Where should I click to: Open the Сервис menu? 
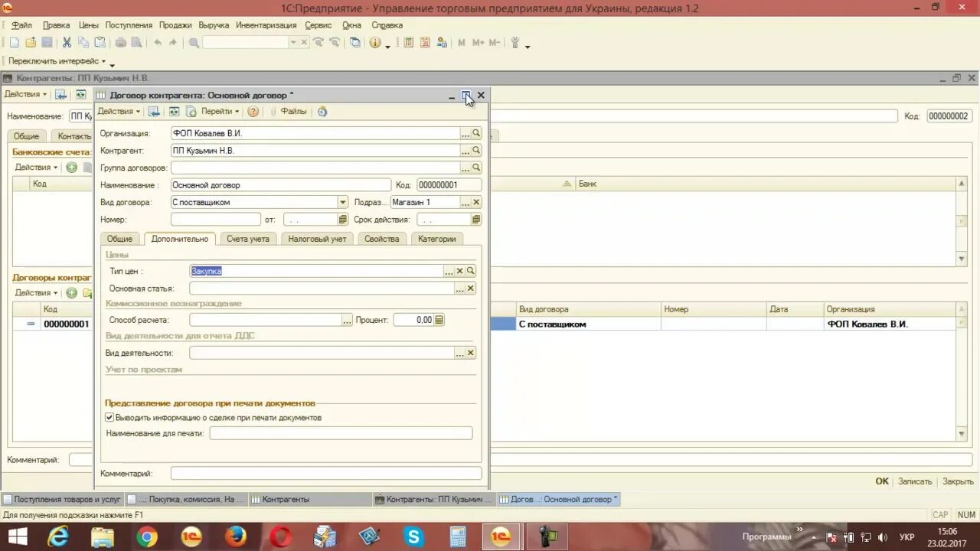pyautogui.click(x=318, y=25)
